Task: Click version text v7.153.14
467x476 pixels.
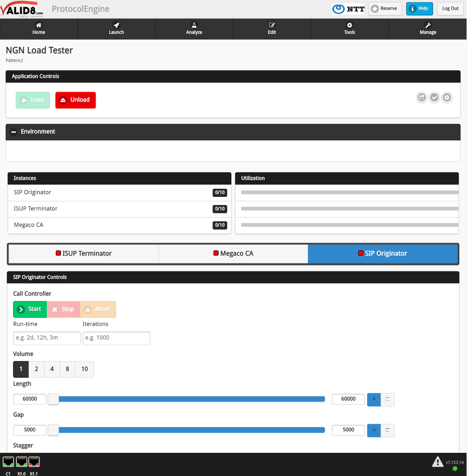Action: (455, 463)
